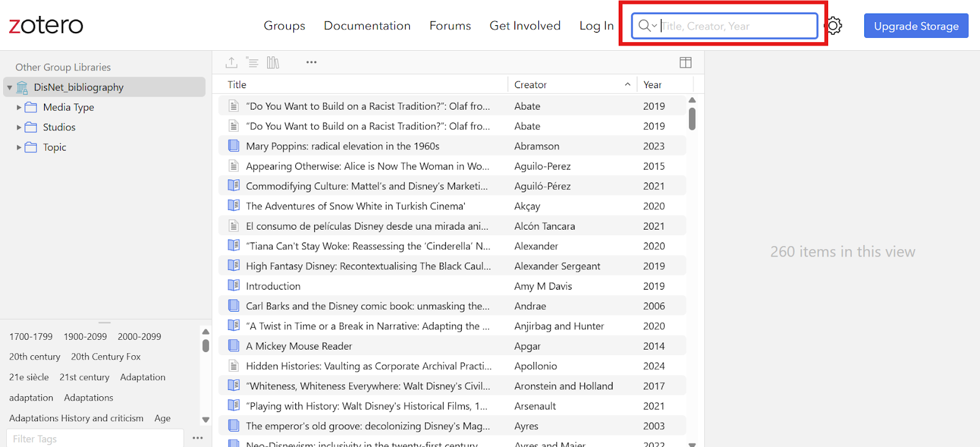Focus the Filter Tags input field
The width and height of the screenshot is (980, 447).
95,438
